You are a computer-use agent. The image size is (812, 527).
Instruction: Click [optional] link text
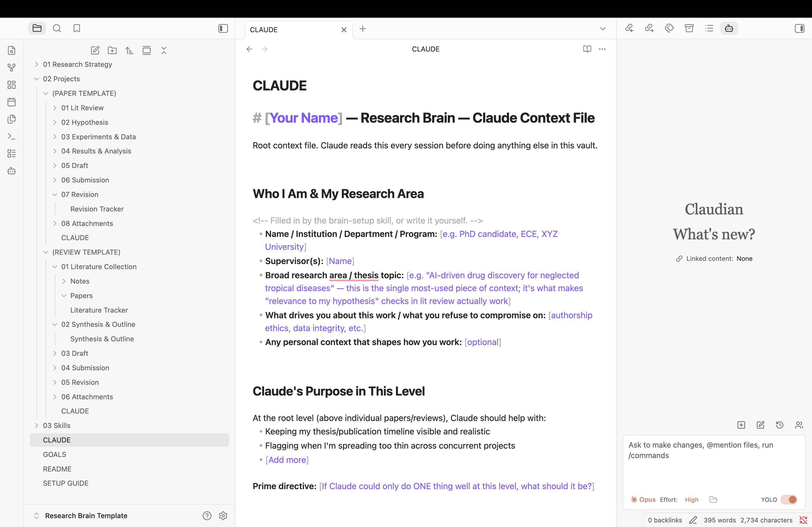[483, 342]
